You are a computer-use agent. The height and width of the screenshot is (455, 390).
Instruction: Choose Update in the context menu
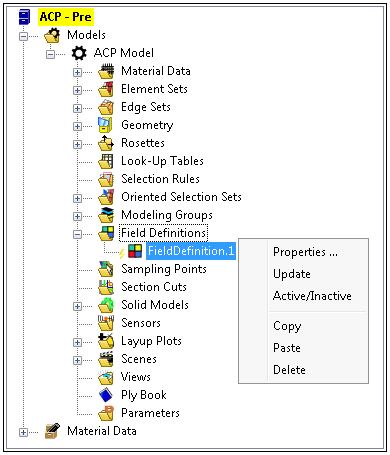[292, 274]
